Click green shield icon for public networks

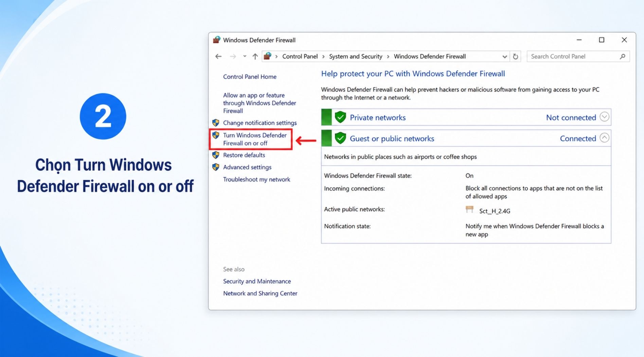tap(340, 138)
